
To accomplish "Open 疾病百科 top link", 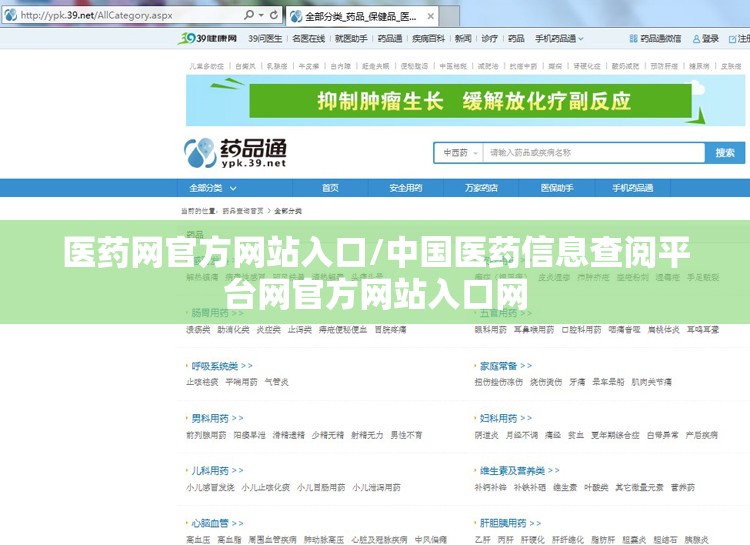I will 428,38.
